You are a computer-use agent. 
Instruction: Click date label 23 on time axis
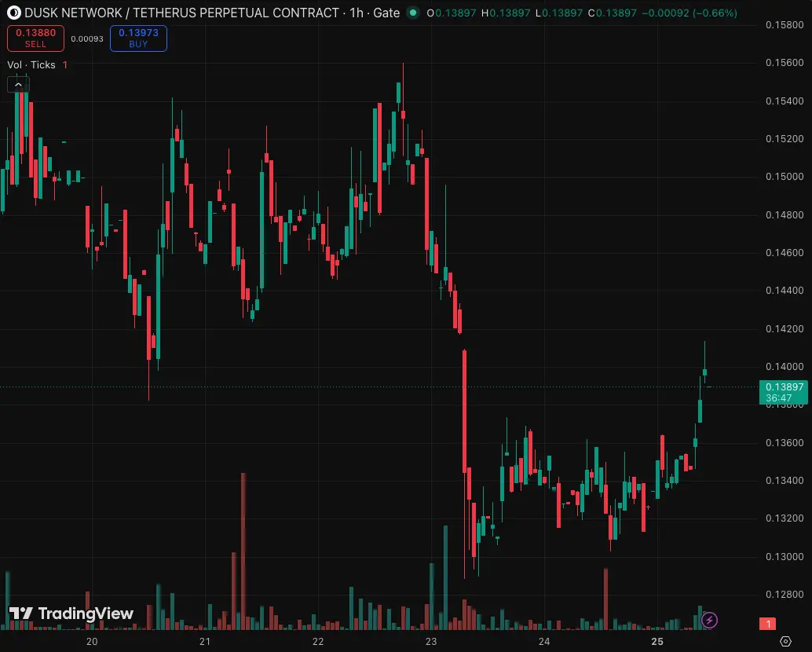click(x=431, y=642)
